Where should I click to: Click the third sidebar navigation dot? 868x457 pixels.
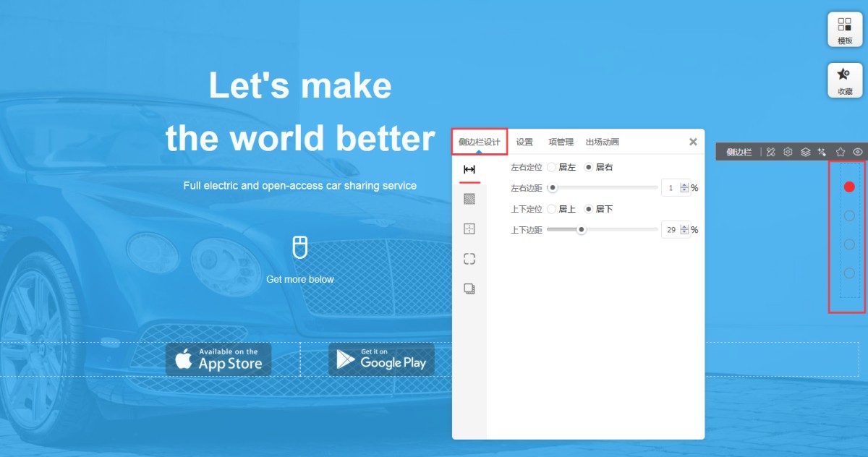(849, 244)
